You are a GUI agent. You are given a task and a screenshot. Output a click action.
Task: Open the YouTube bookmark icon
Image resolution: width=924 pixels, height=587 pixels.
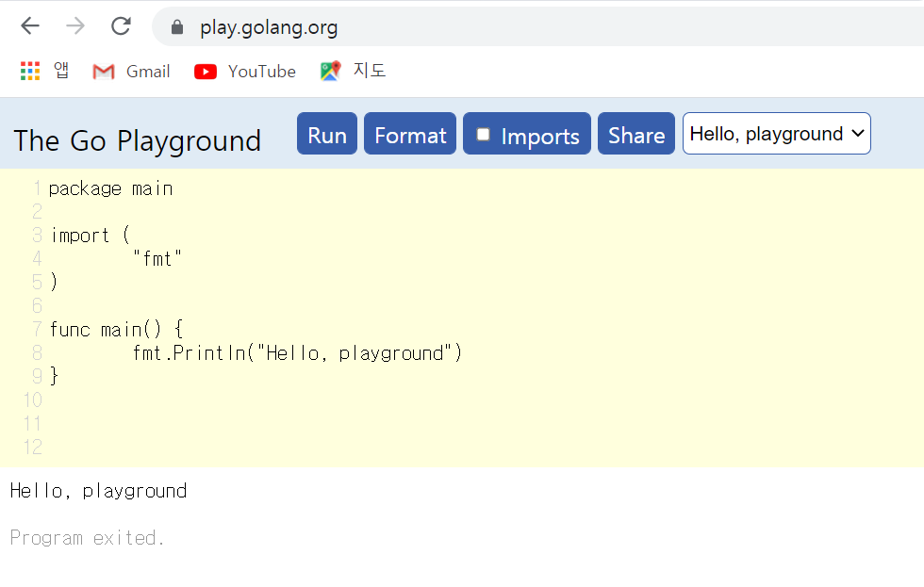pos(206,72)
